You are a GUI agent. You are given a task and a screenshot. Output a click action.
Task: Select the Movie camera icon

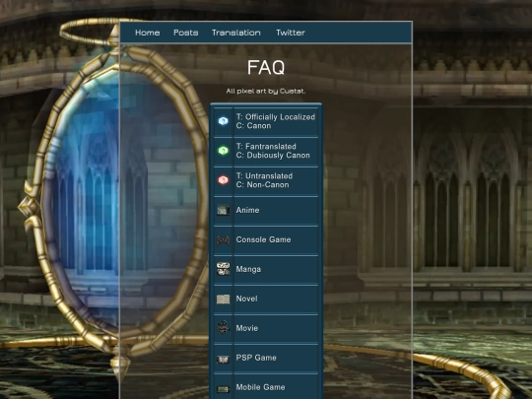(223, 328)
